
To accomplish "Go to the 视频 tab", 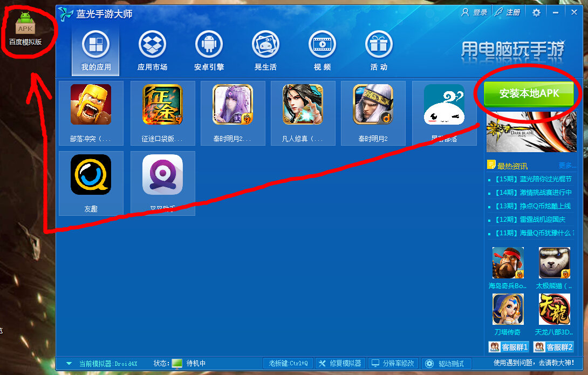I will [x=322, y=51].
